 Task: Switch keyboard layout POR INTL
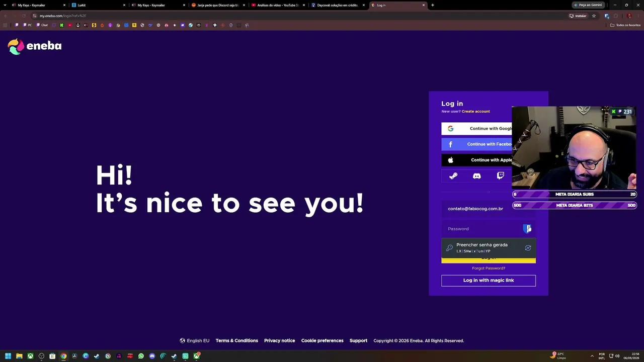[x=602, y=356]
